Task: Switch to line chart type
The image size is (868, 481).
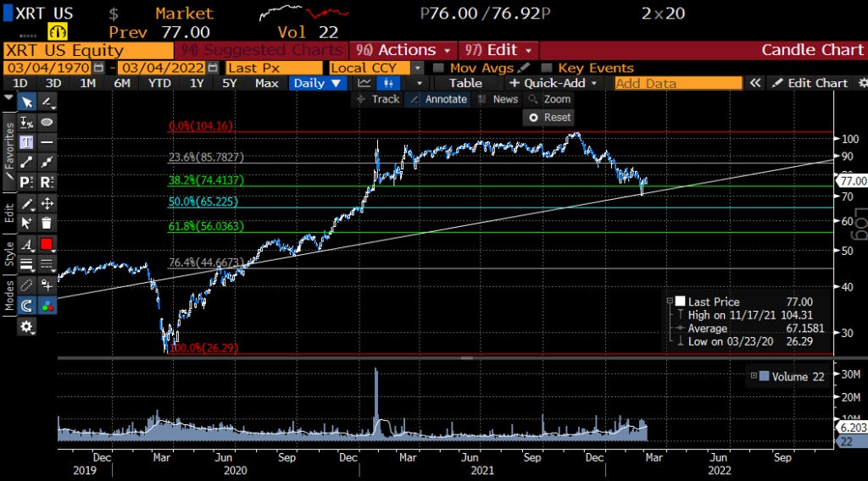Action: point(364,83)
